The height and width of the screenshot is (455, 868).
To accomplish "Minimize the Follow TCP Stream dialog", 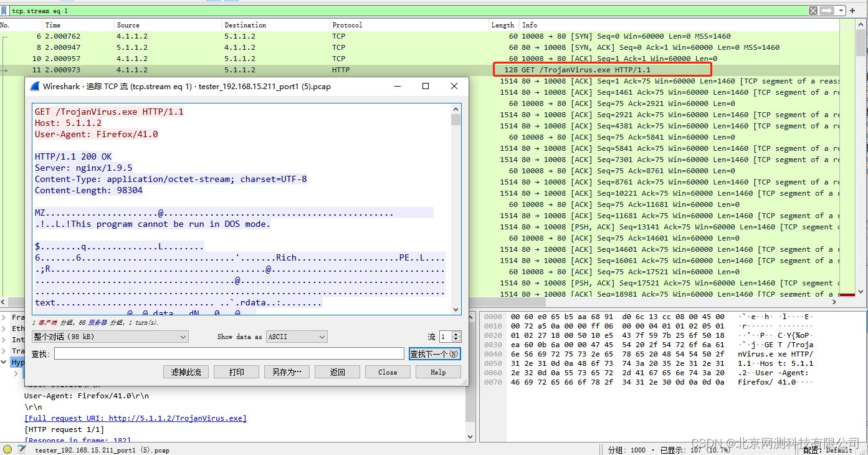I will click(397, 86).
